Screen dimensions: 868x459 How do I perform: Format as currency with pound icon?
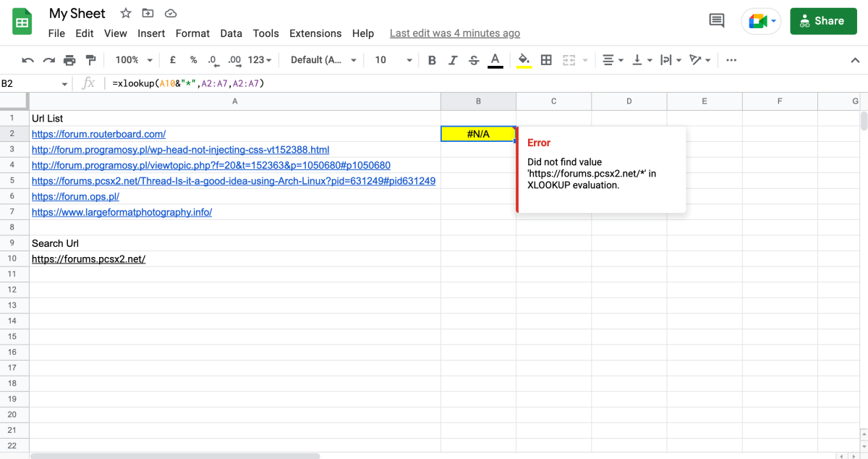[x=173, y=60]
